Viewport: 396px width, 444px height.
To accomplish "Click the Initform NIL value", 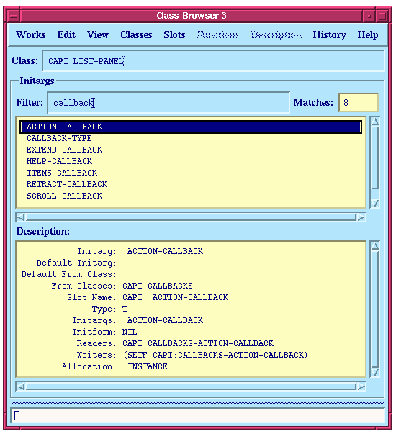I will [129, 332].
